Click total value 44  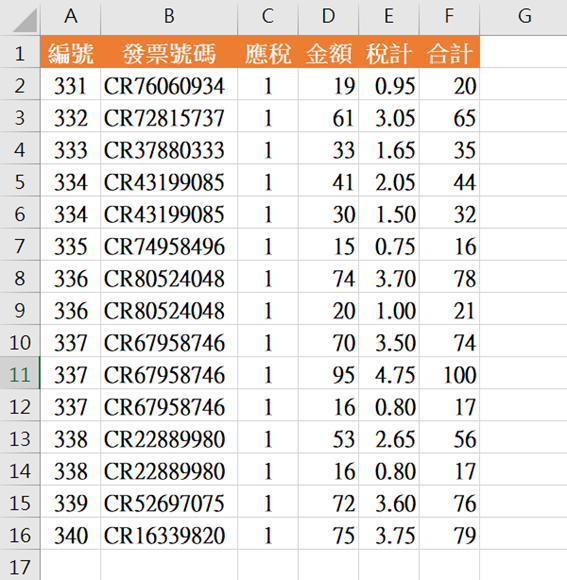coord(449,180)
